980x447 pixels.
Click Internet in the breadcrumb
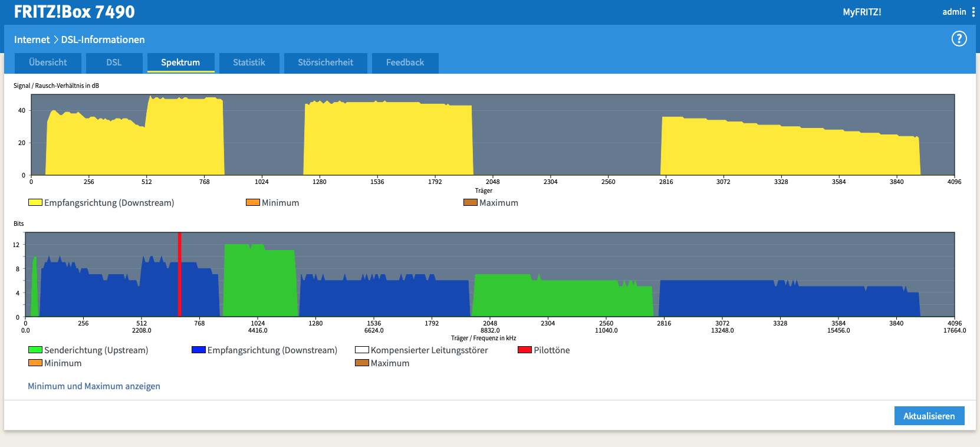click(x=32, y=40)
